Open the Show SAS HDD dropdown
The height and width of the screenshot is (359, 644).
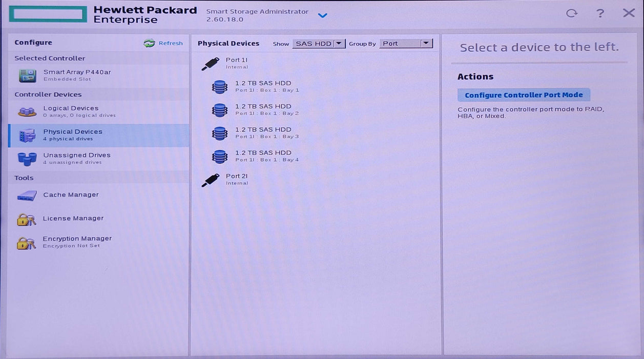pyautogui.click(x=318, y=44)
